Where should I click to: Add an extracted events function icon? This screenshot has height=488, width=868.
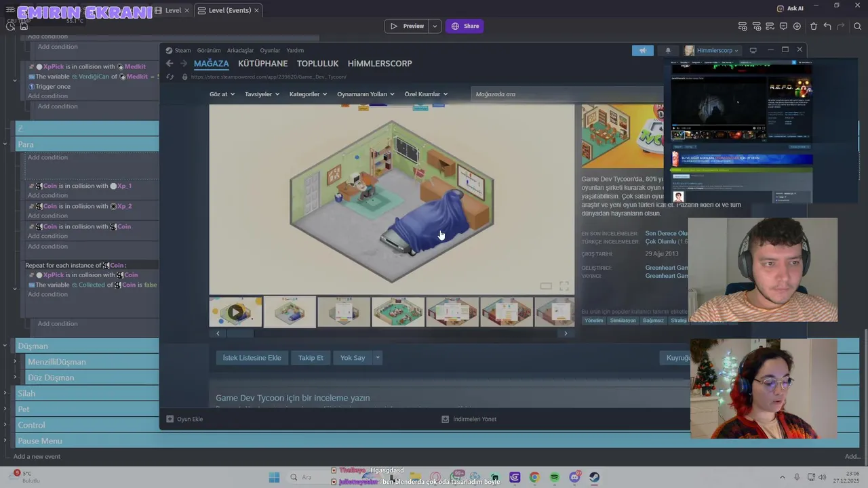[770, 26]
